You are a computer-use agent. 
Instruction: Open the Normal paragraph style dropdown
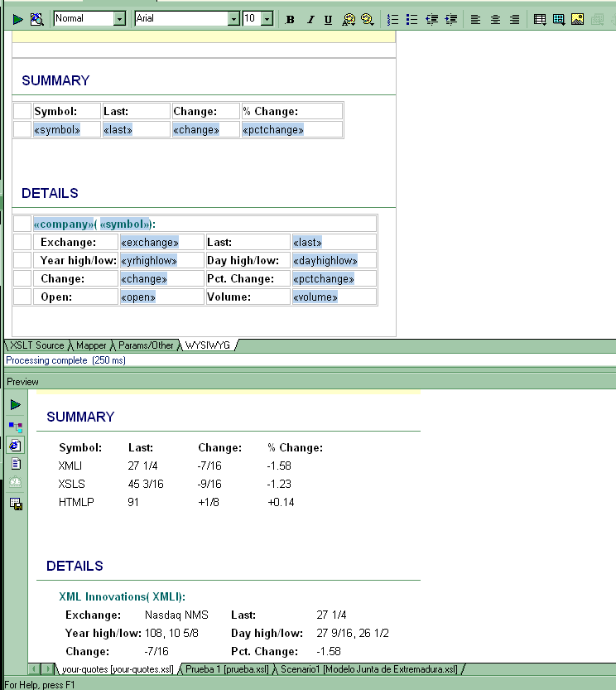(x=119, y=19)
